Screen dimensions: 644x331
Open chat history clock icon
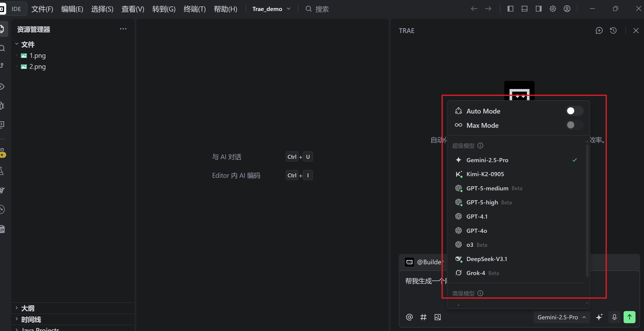tap(613, 31)
